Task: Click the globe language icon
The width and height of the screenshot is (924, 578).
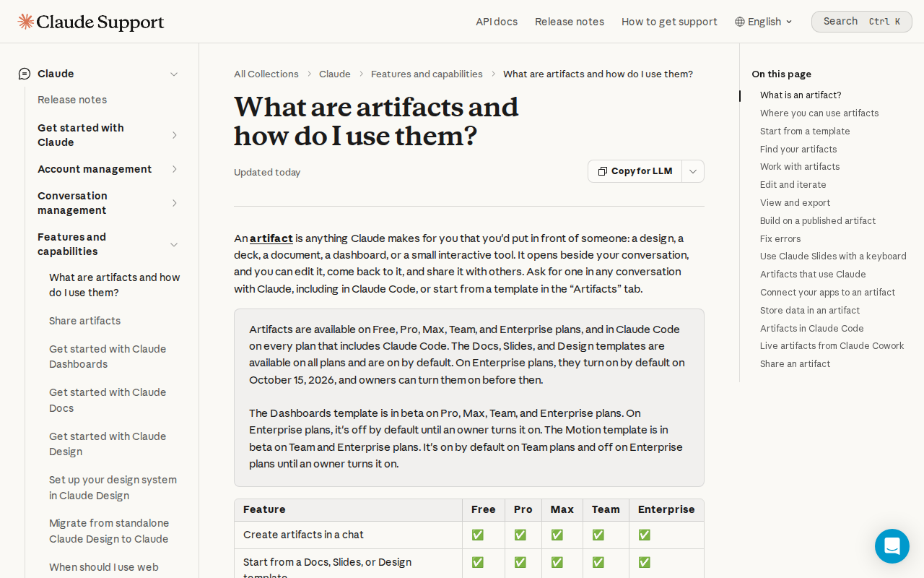Action: [x=740, y=22]
